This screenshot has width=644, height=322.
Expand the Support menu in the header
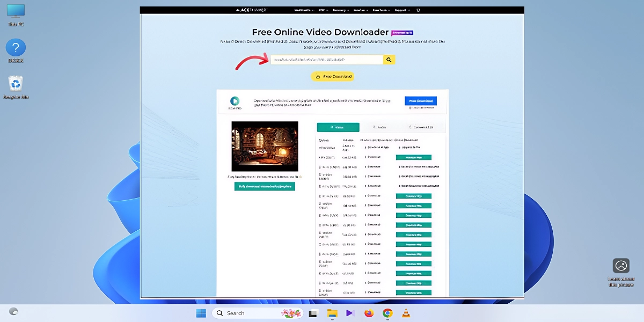point(402,10)
